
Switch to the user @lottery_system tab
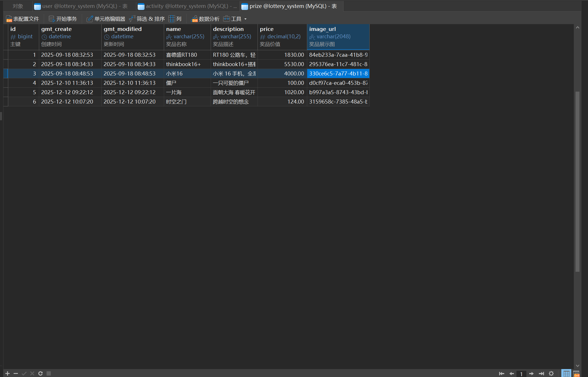(x=85, y=6)
